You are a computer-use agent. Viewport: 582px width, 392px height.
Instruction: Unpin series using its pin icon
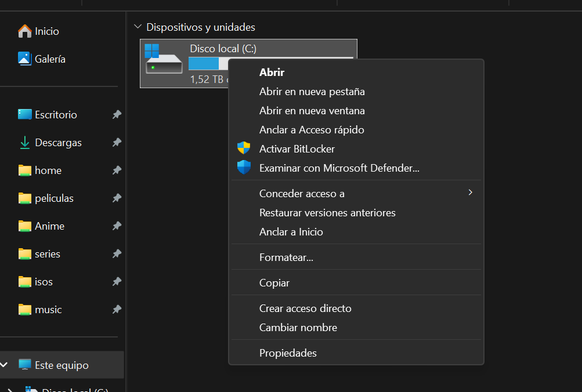click(117, 253)
